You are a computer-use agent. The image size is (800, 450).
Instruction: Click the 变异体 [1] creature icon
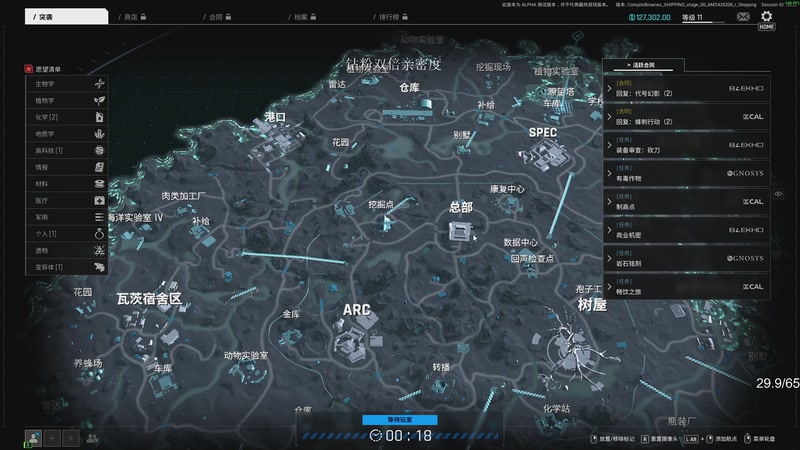click(x=99, y=267)
